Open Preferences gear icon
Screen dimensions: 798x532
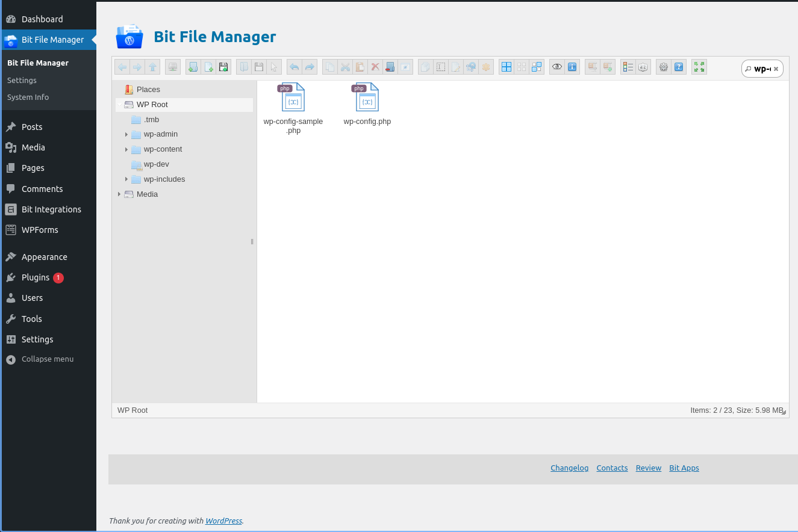pyautogui.click(x=664, y=67)
